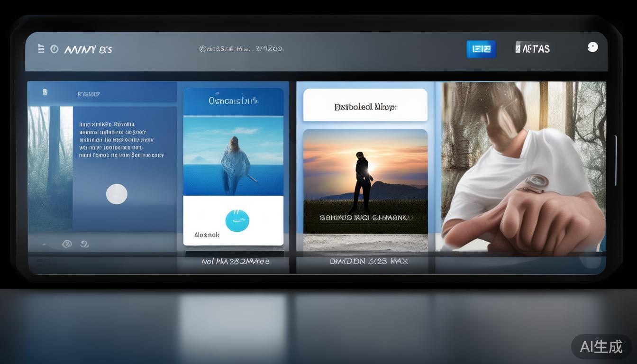Toggle the white circular button in left panel
The width and height of the screenshot is (637, 364).
click(x=117, y=194)
